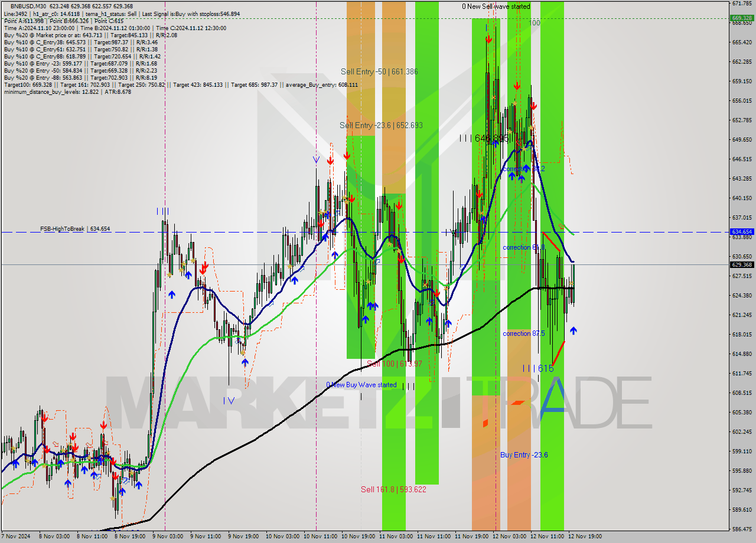This screenshot has width=756, height=543.
Task: Select the 'Sell Entry -23.6 | 652.693' label
Action: coord(381,125)
